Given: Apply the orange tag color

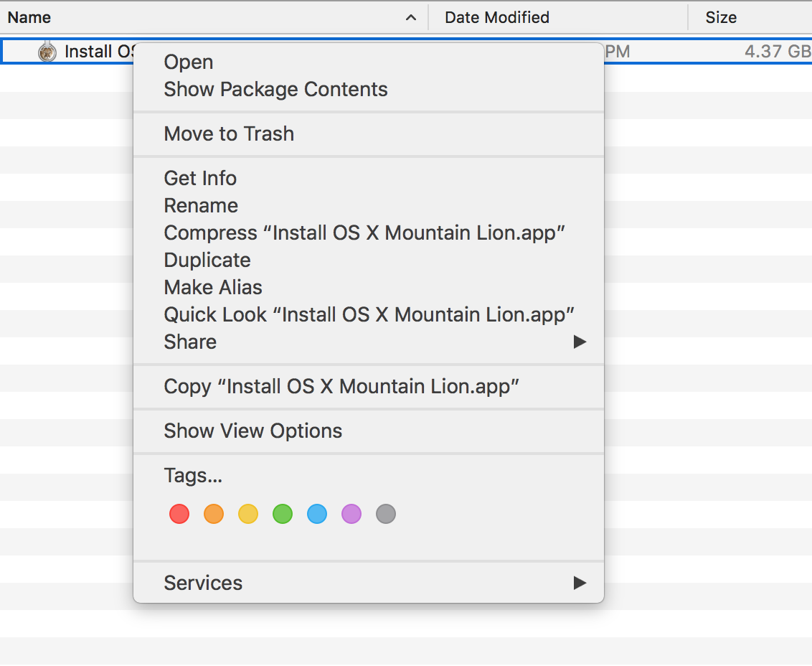Looking at the screenshot, I should click(214, 514).
